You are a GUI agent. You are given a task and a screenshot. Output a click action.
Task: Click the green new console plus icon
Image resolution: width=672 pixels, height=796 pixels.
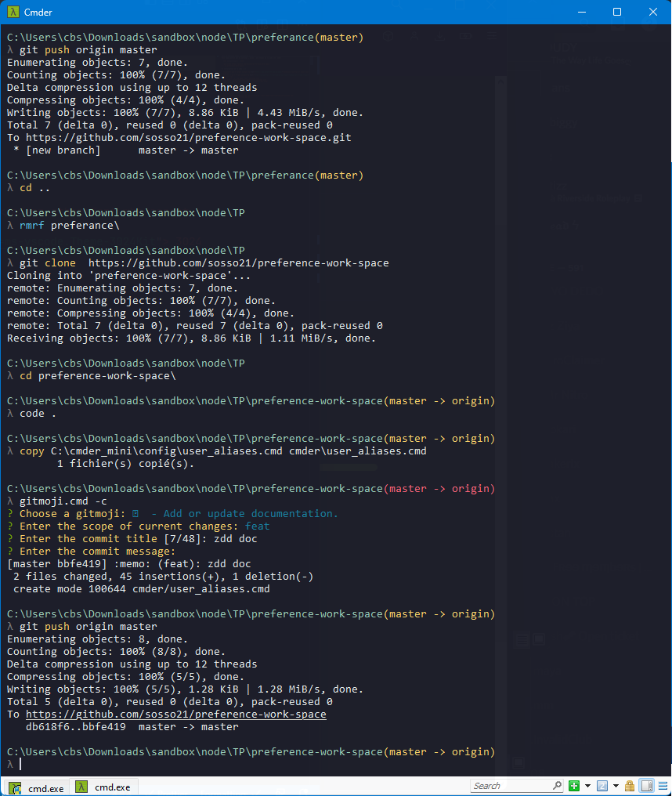tap(574, 786)
